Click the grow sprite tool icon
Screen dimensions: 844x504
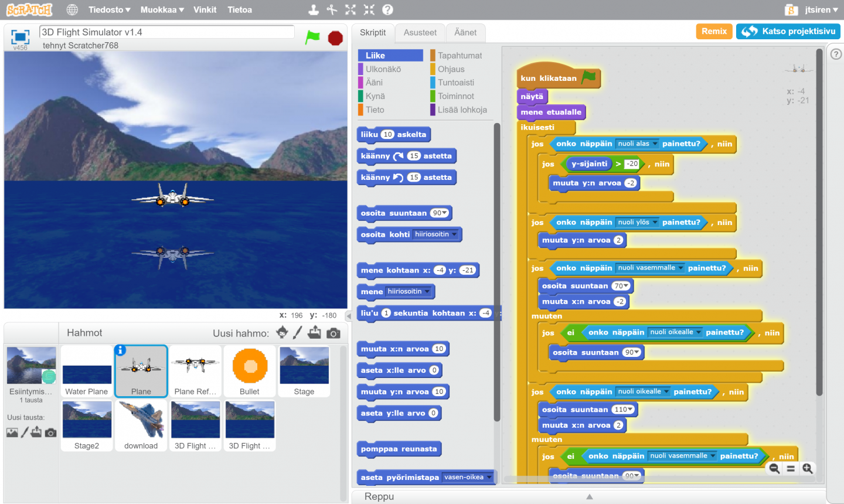(350, 9)
